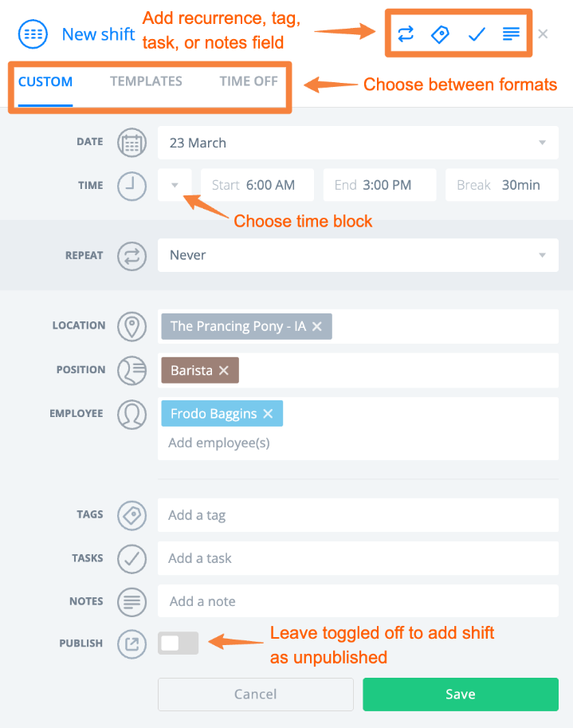573x728 pixels.
Task: Expand the time block dropdown arrow
Action: (175, 185)
